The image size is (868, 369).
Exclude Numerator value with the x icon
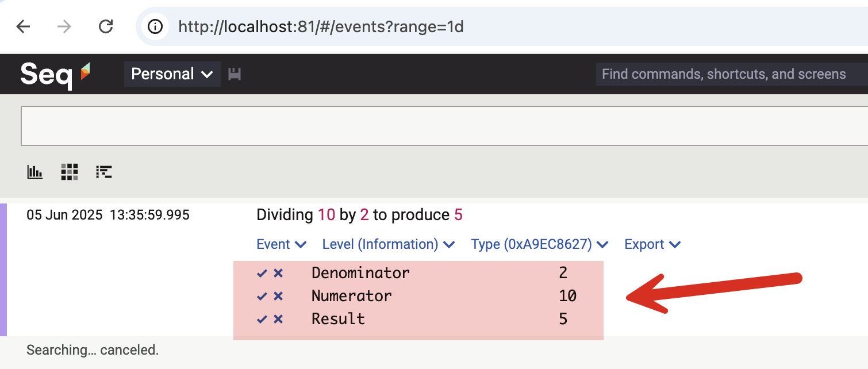pos(278,296)
